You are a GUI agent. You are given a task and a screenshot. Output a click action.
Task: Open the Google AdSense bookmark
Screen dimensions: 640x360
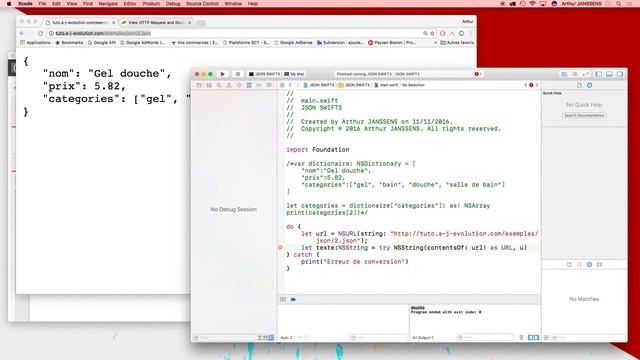(293, 42)
